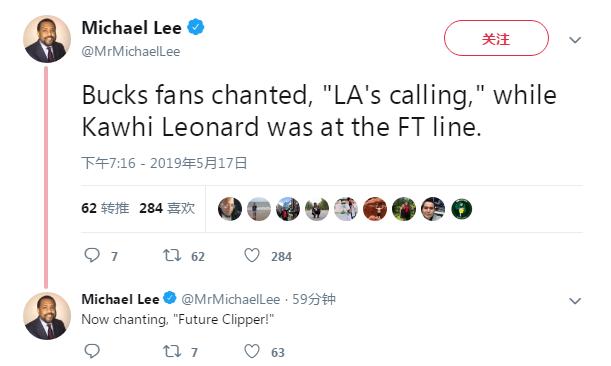Like the "Future Clipper!" reply tweet

point(252,351)
